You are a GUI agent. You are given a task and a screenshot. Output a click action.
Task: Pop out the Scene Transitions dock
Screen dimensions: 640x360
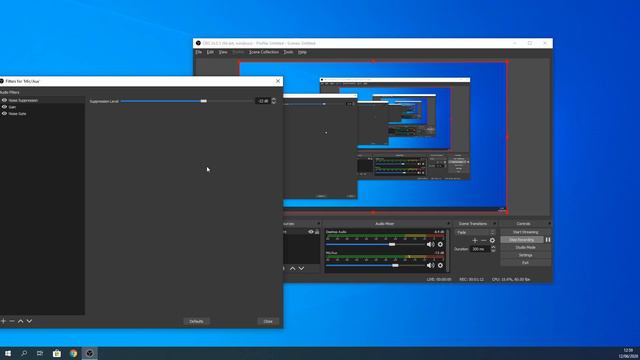(494, 224)
